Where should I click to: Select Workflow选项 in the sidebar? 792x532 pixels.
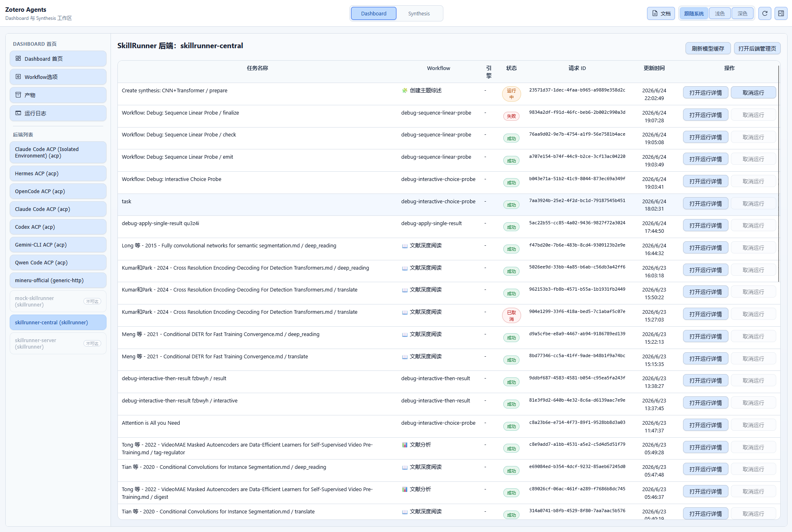coord(58,77)
